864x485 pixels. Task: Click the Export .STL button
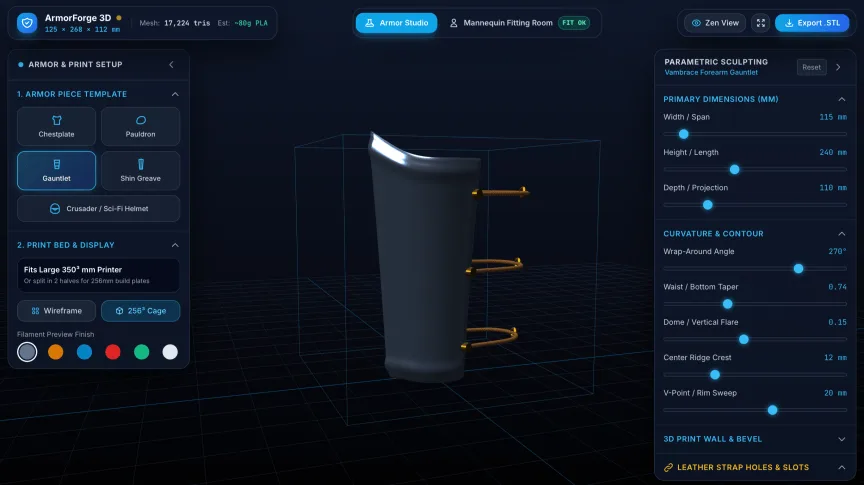812,23
